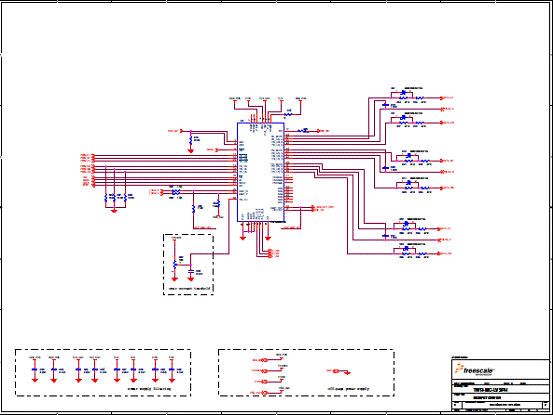Viewport: 553px width, 415px height.
Task: Select the large blue-outlined IC symbol
Action: click(x=261, y=172)
